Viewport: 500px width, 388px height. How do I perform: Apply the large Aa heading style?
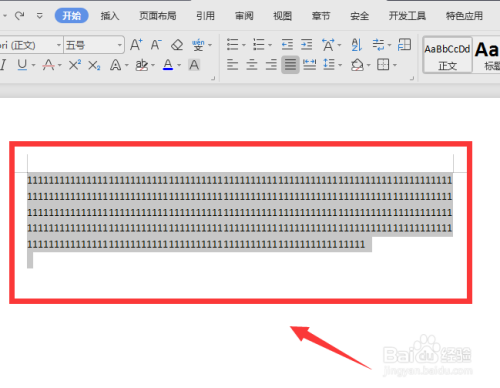pyautogui.click(x=487, y=55)
